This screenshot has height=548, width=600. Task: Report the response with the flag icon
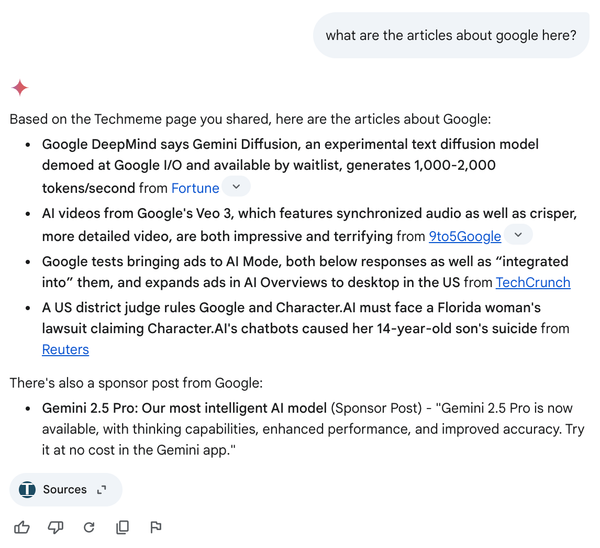[156, 527]
